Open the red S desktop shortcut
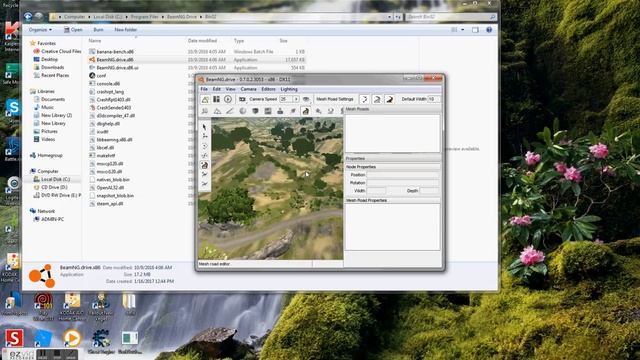 point(14,338)
